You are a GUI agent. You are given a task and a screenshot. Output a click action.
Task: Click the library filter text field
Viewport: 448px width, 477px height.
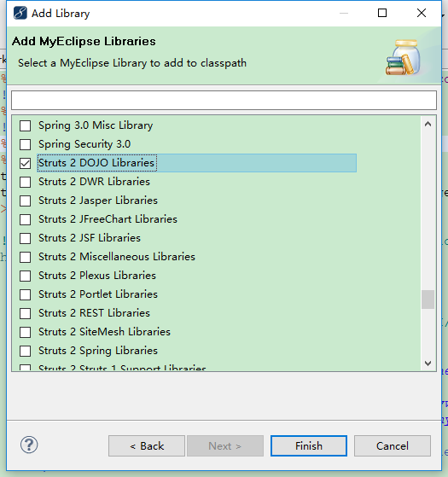click(224, 100)
